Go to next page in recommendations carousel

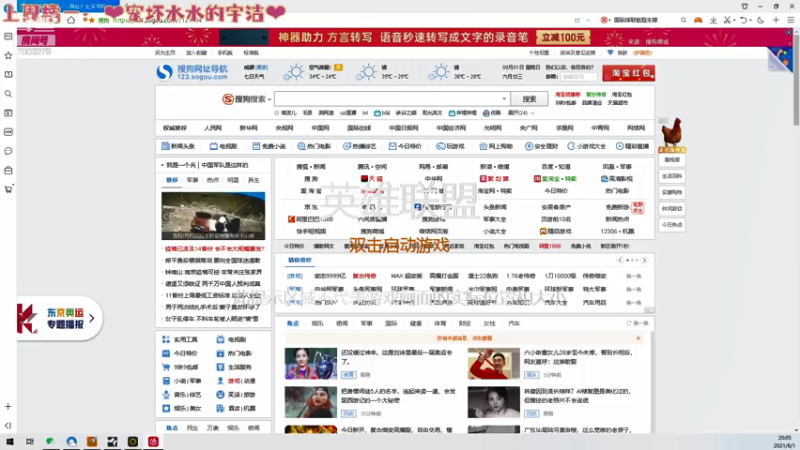click(x=644, y=260)
